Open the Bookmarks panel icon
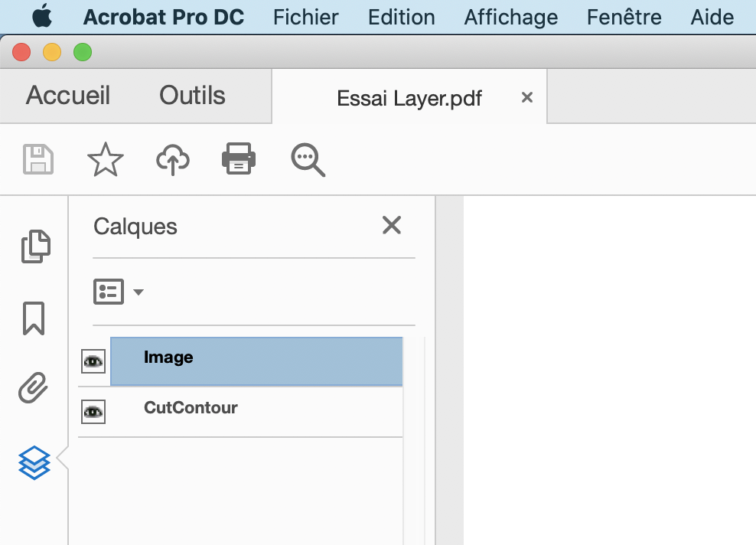 34,318
